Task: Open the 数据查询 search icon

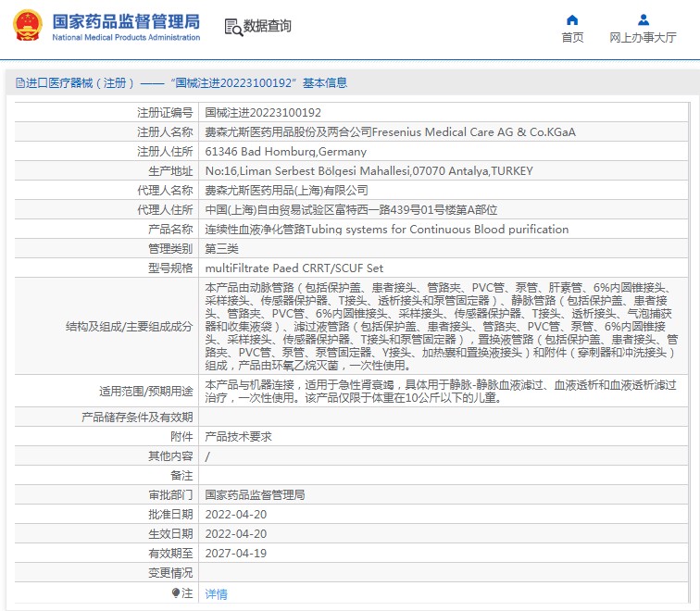Action: 233,27
